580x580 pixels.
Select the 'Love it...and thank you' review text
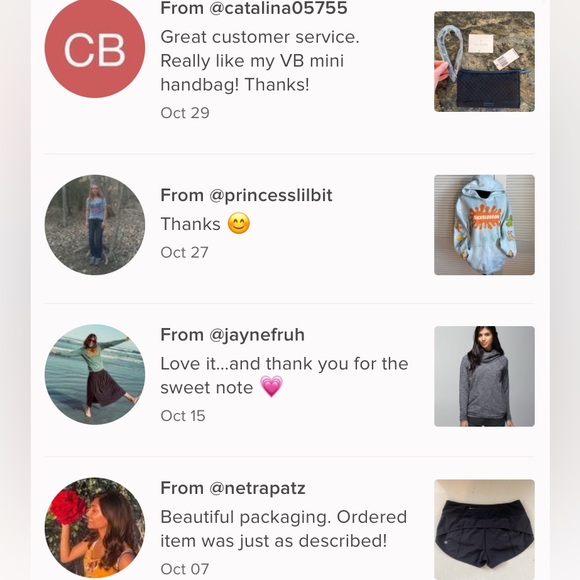284,375
